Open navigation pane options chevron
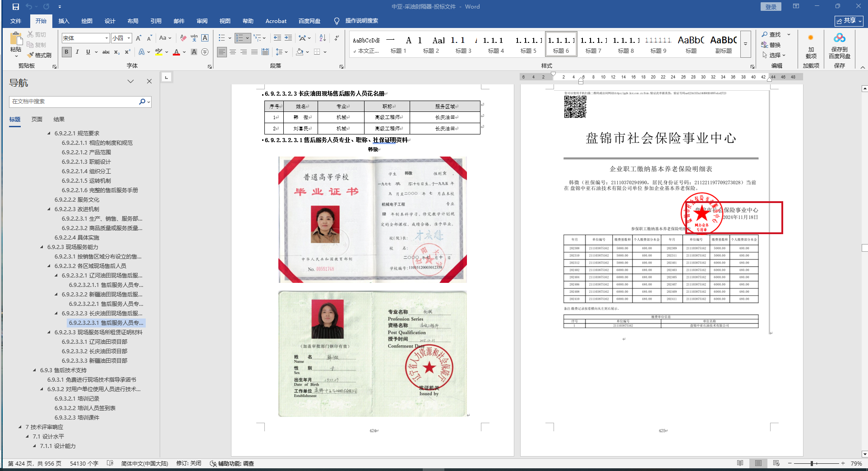Image resolution: width=868 pixels, height=471 pixels. click(130, 81)
